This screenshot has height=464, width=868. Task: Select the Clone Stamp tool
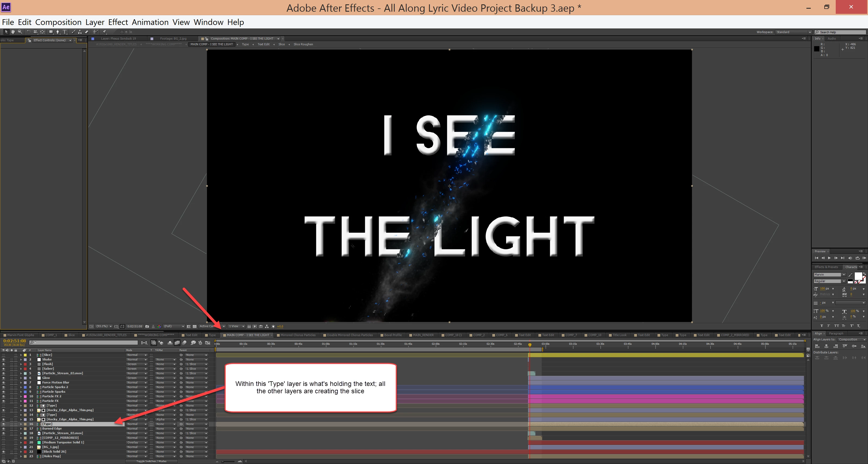(80, 32)
